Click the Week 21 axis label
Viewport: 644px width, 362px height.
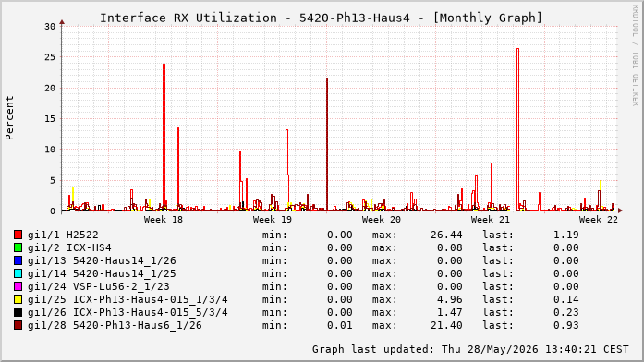pyautogui.click(x=490, y=219)
